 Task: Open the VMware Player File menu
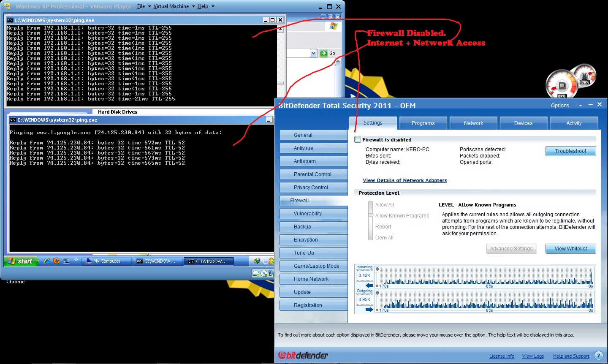[144, 6]
